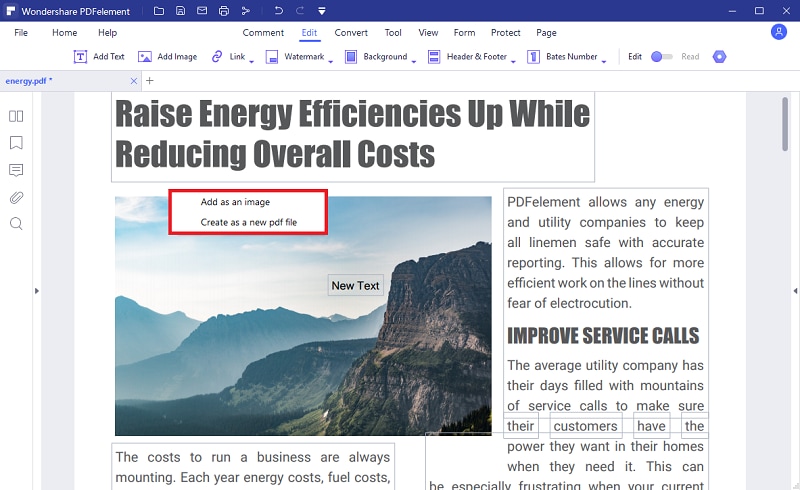Open the attachments paperclip panel
Viewport: 800px width, 490px height.
tap(16, 198)
